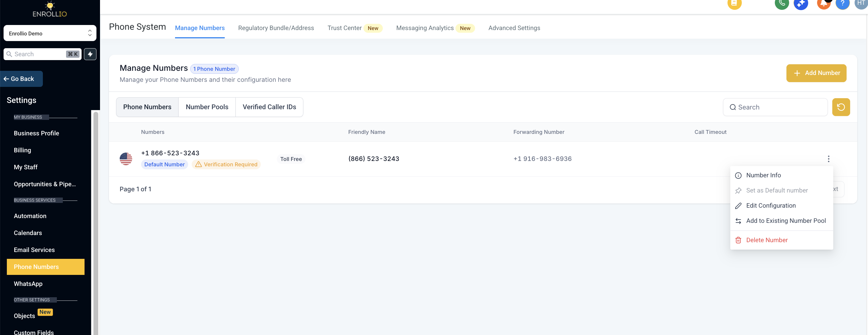Click the Call Timeout column header
868x335 pixels.
[710, 132]
